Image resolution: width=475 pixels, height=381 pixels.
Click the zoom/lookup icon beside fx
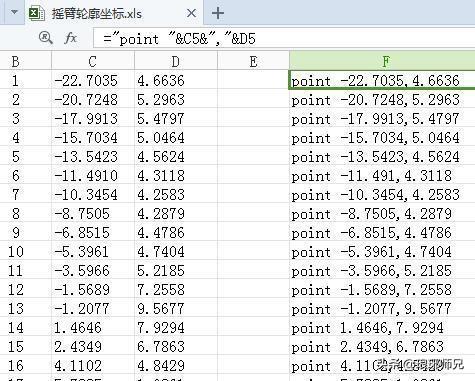[46, 38]
